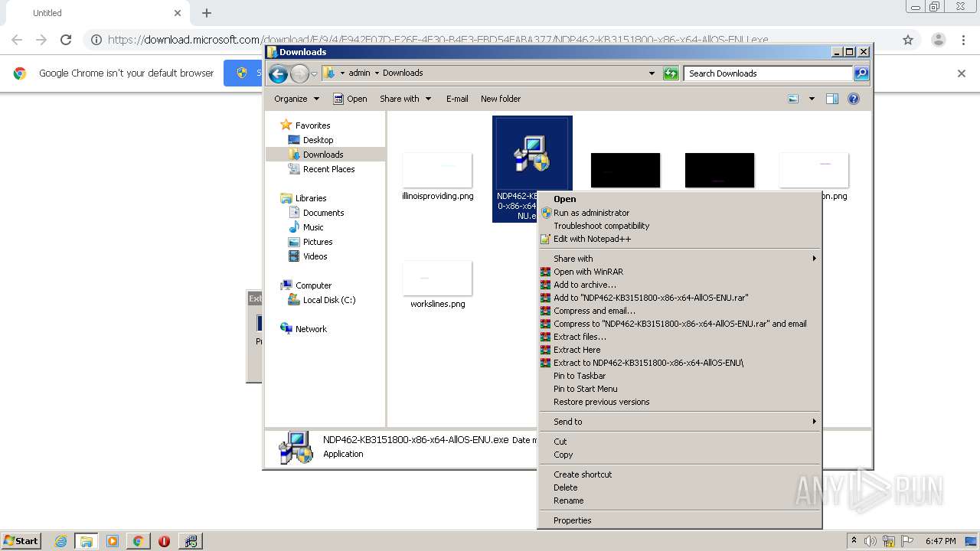Open Properties from context menu

tap(679, 520)
